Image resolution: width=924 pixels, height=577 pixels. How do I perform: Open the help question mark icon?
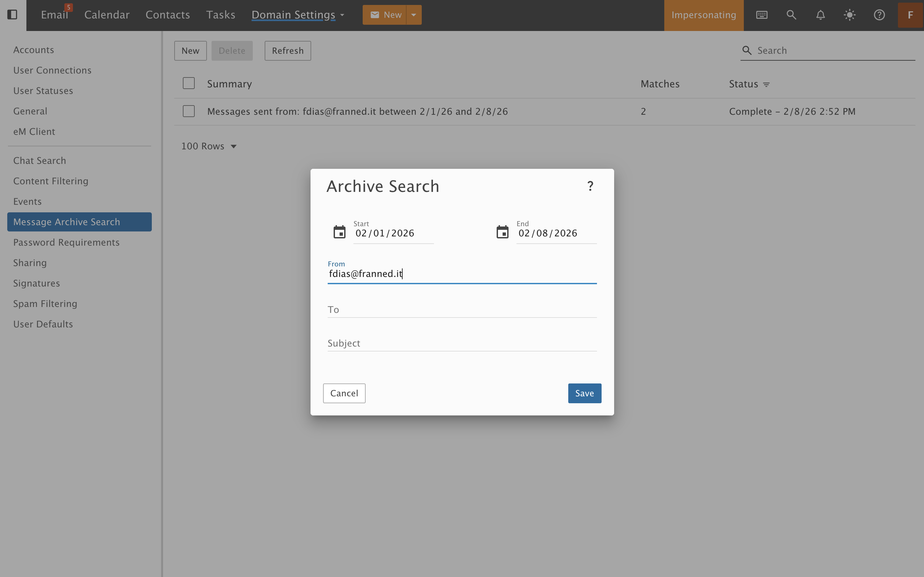(x=879, y=15)
